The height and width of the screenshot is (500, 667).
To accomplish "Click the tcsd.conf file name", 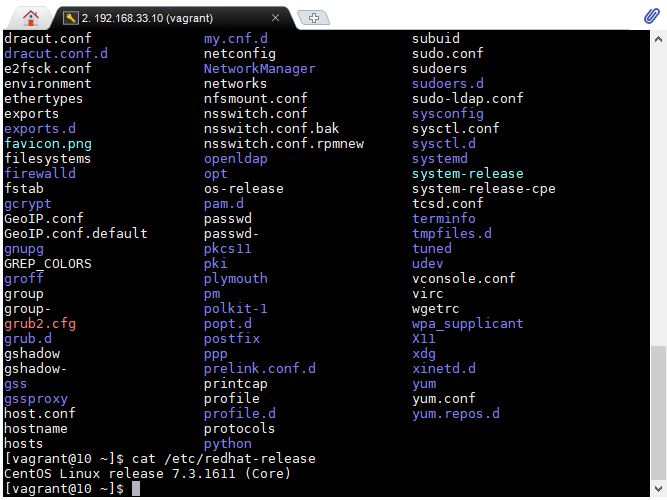I will 448,203.
